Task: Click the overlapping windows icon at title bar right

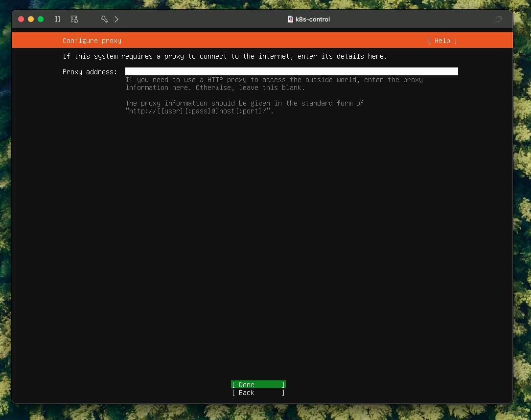Action: (x=498, y=20)
